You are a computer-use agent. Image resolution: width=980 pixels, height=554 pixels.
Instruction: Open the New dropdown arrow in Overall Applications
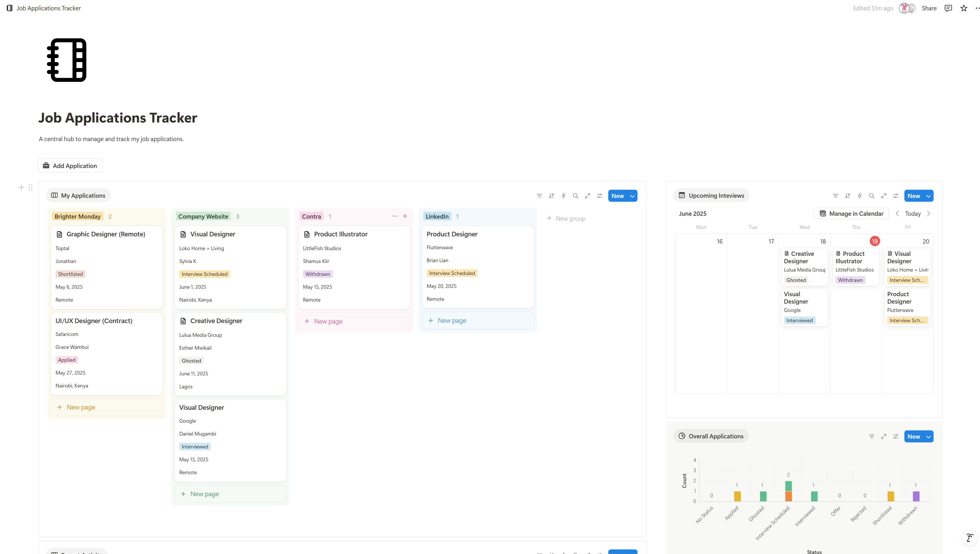point(929,436)
